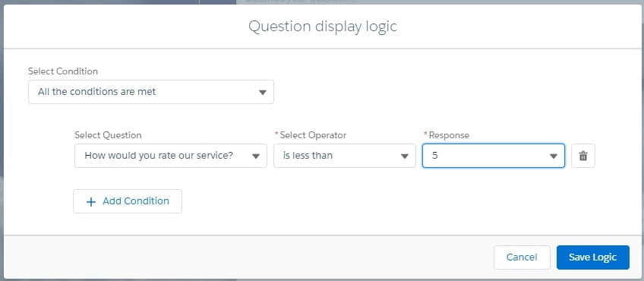
Task: Open the 'All the conditions are met' dropdown
Action: (x=150, y=92)
